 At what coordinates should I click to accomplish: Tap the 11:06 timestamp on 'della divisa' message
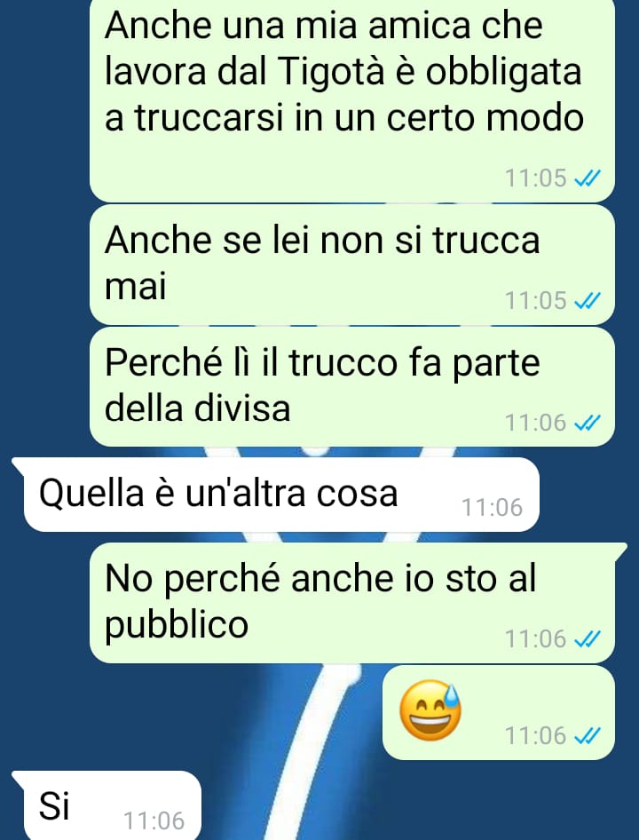click(536, 424)
